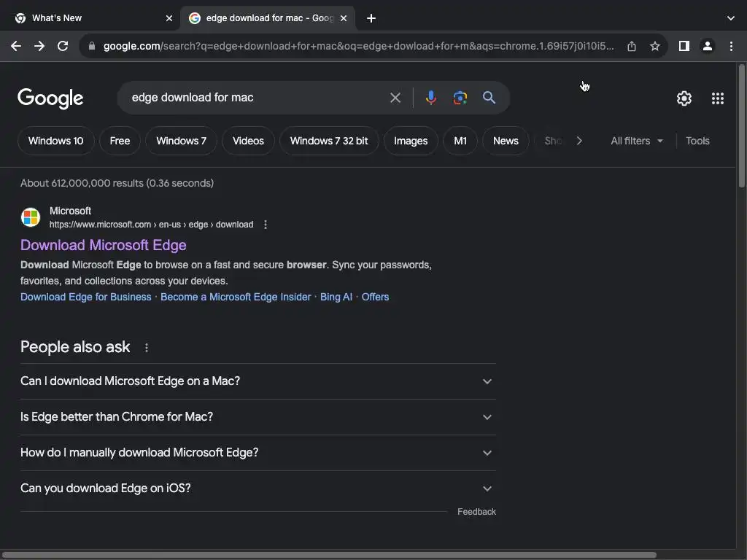Go back to the previous page

(16, 46)
